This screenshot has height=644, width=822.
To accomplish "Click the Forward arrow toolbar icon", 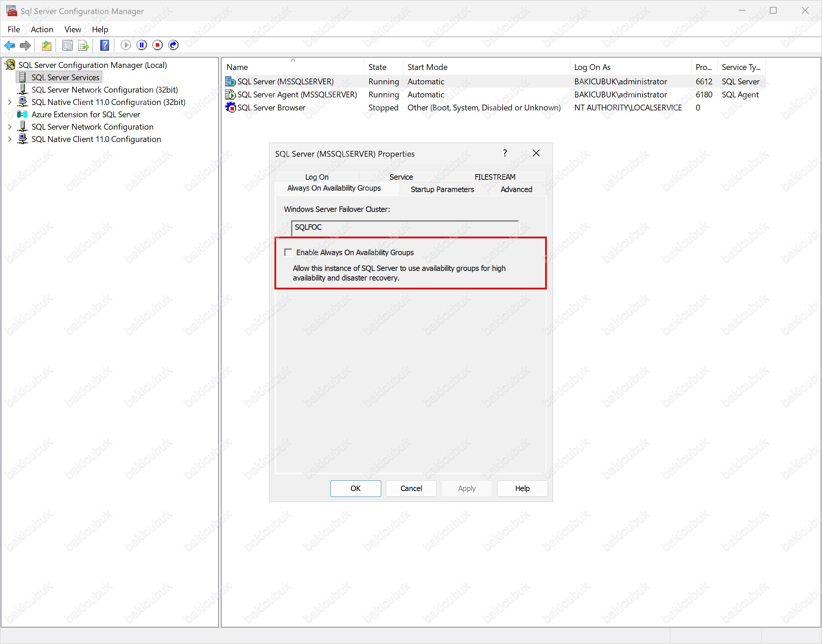I will [25, 45].
